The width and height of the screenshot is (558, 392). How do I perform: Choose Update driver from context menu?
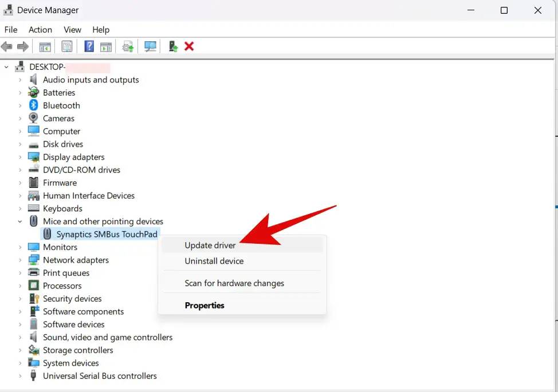click(x=242, y=246)
